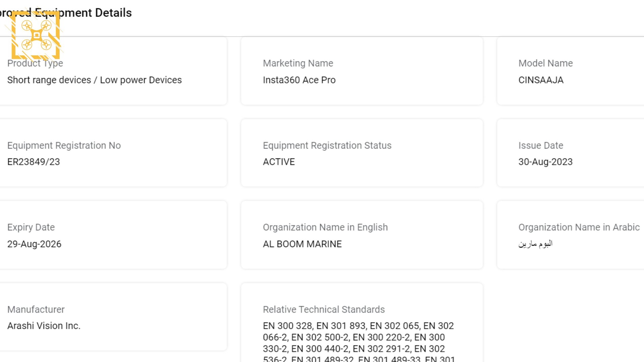
Task: Click the expiry date 29-Aug-2026
Action: click(34, 244)
